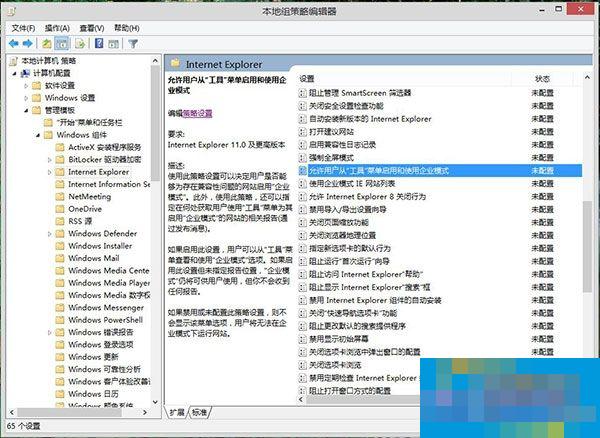
Task: Select the Windows Messenger tree folder
Action: [106, 308]
